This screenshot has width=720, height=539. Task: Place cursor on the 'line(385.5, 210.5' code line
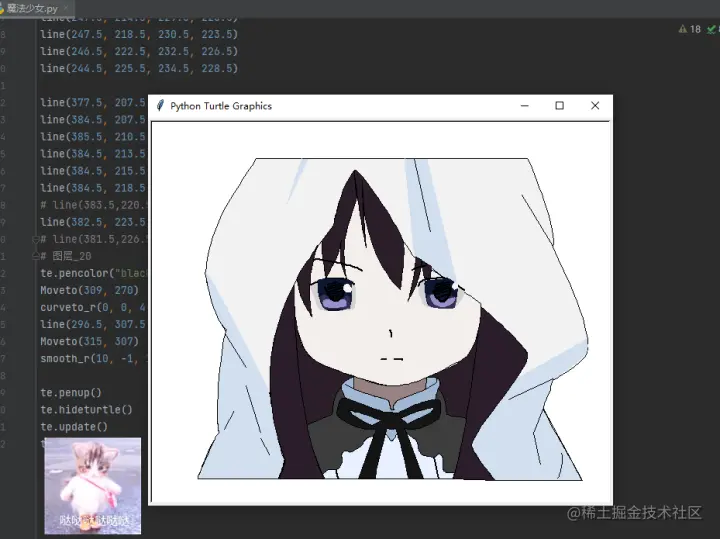pyautogui.click(x=93, y=137)
